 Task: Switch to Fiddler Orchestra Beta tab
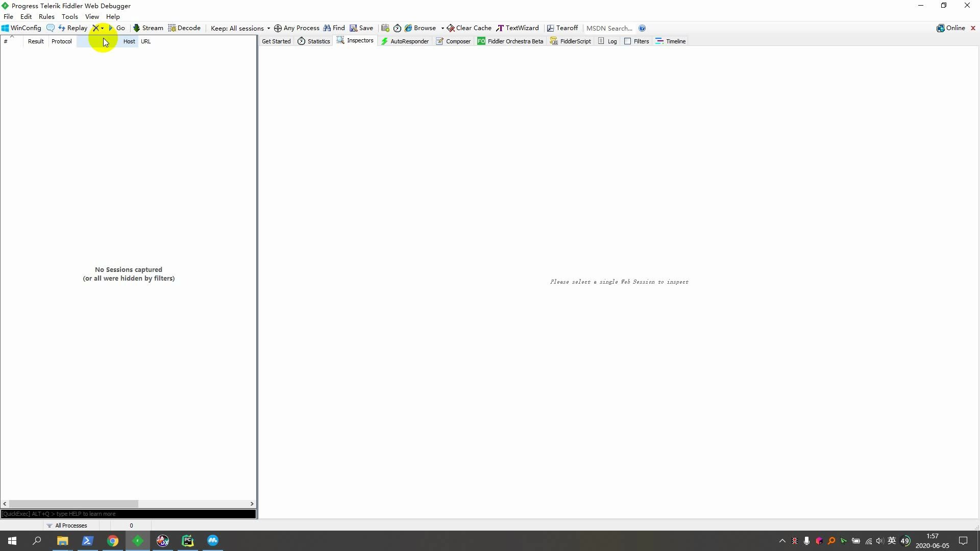[510, 41]
